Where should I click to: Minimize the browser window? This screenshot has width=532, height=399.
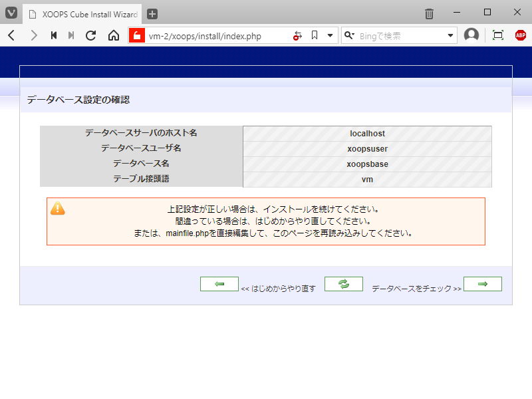click(457, 13)
